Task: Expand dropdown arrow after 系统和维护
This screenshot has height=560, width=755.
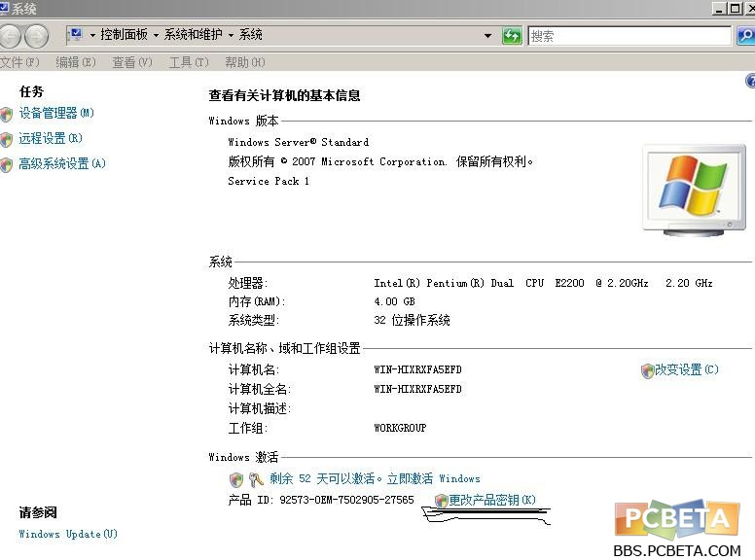Action: pyautogui.click(x=232, y=35)
